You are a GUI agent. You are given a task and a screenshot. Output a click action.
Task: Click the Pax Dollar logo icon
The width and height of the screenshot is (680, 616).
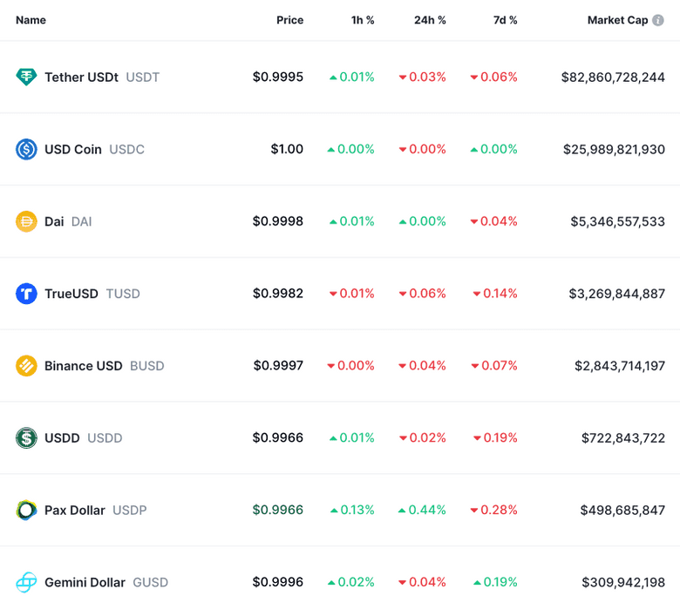(26, 510)
